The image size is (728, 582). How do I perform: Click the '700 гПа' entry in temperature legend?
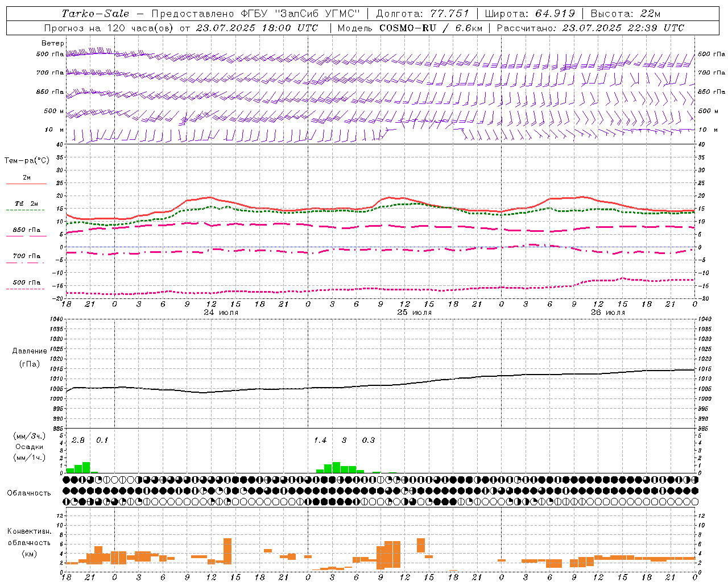tap(27, 256)
